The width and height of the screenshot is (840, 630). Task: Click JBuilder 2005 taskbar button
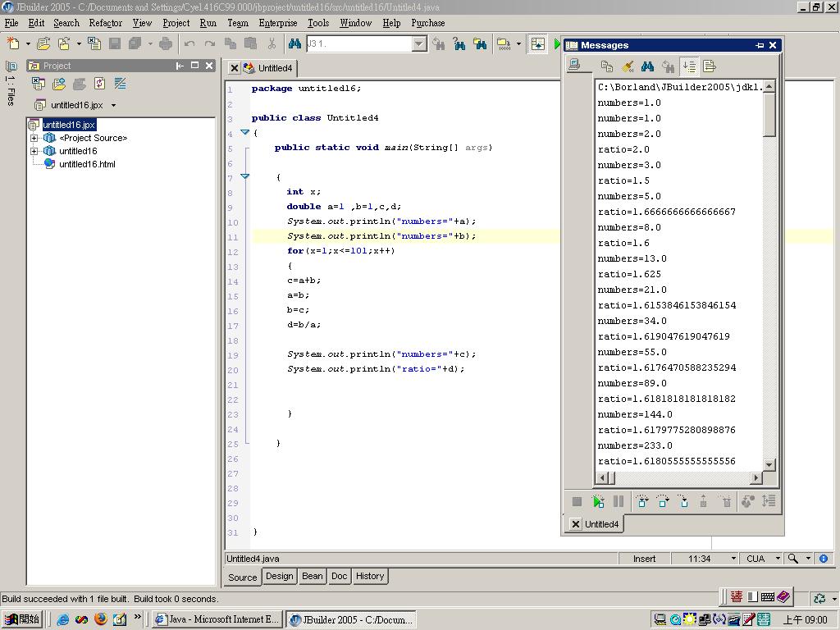coord(351,619)
